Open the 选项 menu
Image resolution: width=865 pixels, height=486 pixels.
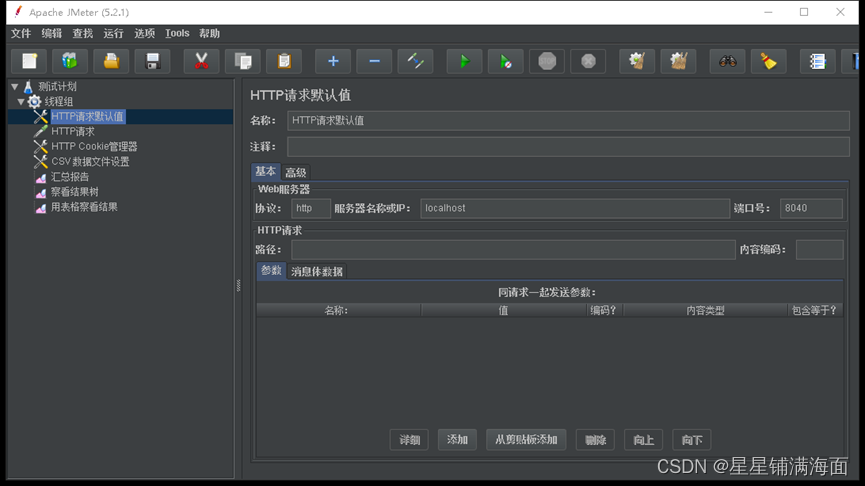coord(145,34)
